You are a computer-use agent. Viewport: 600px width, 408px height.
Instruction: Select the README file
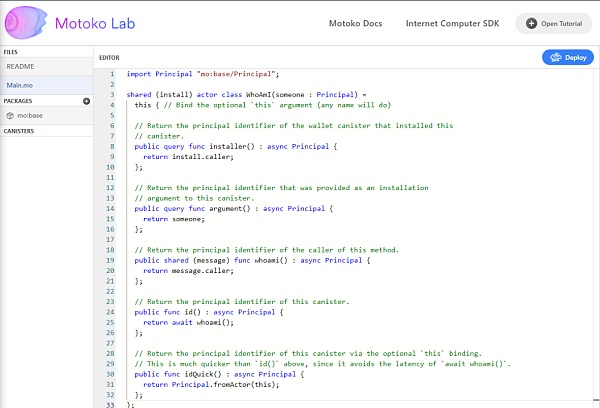[46, 67]
